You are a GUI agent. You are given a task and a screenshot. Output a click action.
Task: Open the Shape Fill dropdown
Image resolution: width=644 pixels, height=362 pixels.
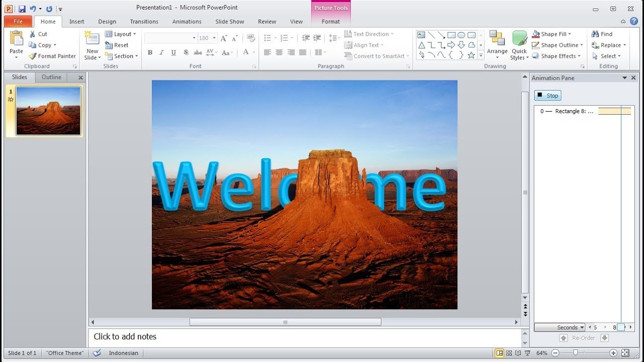pyautogui.click(x=551, y=34)
